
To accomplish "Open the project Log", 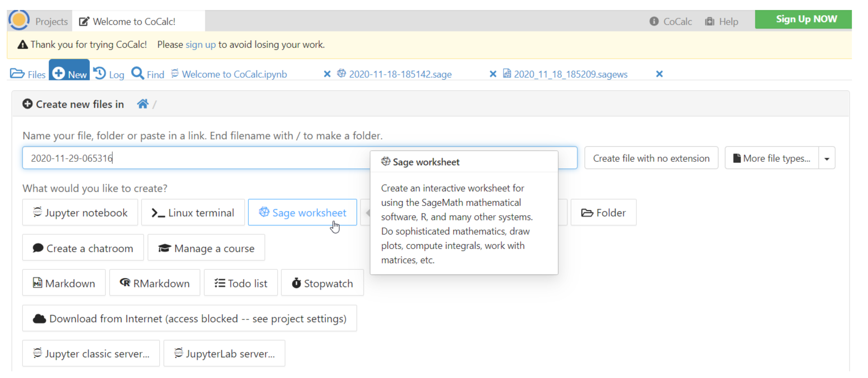I will click(109, 74).
